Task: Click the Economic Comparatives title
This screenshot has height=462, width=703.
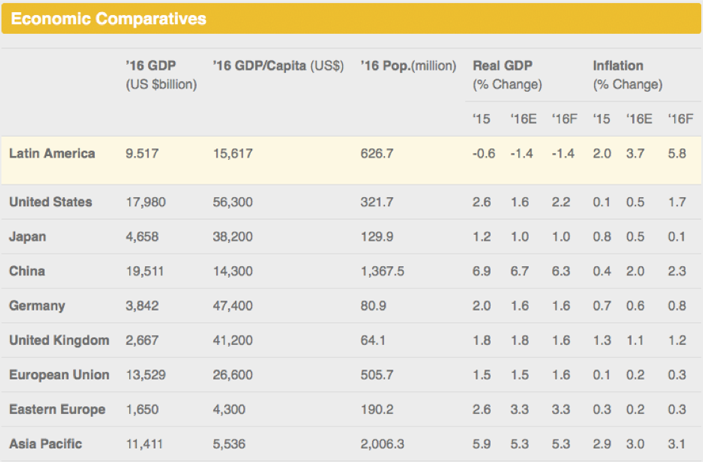Action: click(108, 19)
